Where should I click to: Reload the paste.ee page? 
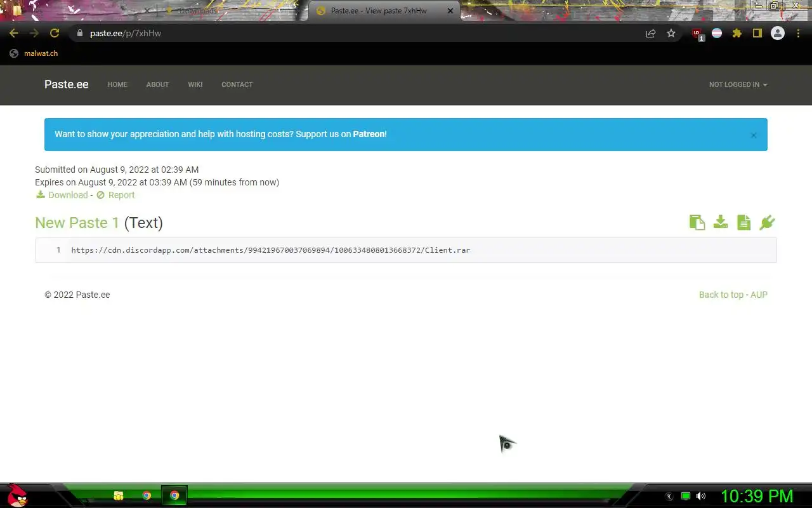[x=55, y=33]
